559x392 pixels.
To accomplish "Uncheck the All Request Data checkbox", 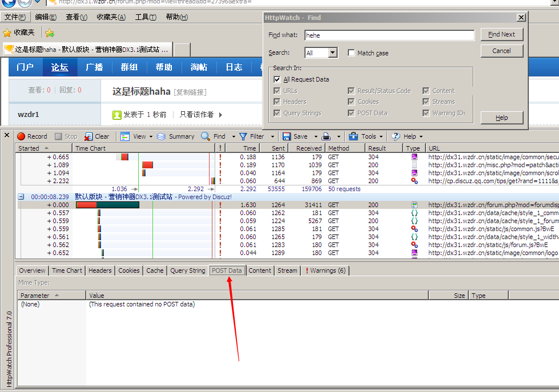I will [x=277, y=80].
